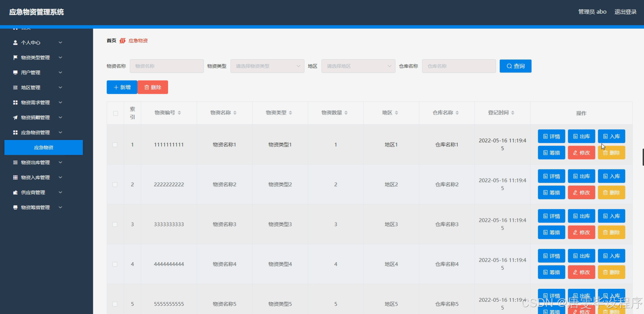Expand 用户管理 menu chevron

(x=60, y=72)
